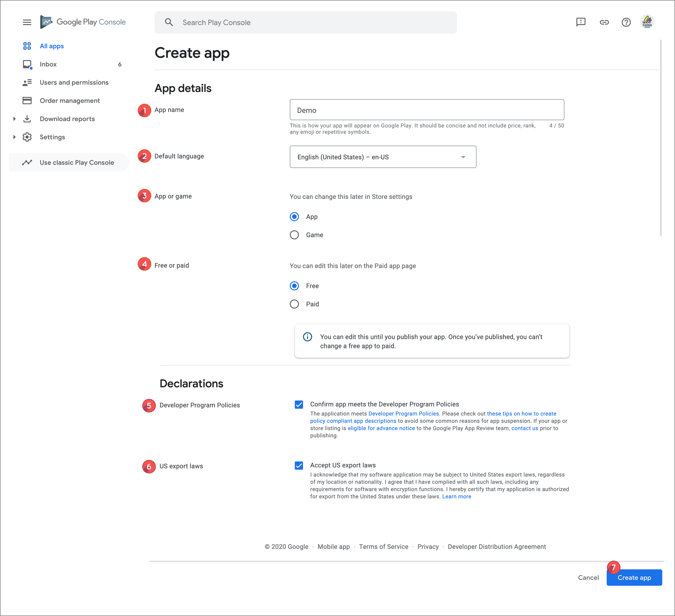
Task: Open the Learn more export laws link
Action: [456, 496]
